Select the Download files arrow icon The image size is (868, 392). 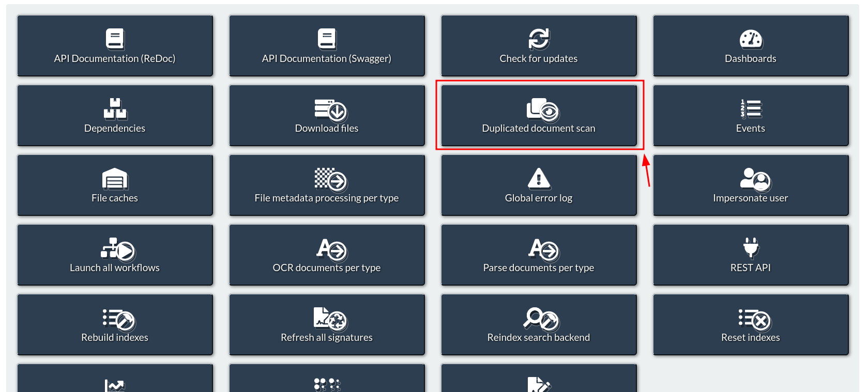pos(330,109)
